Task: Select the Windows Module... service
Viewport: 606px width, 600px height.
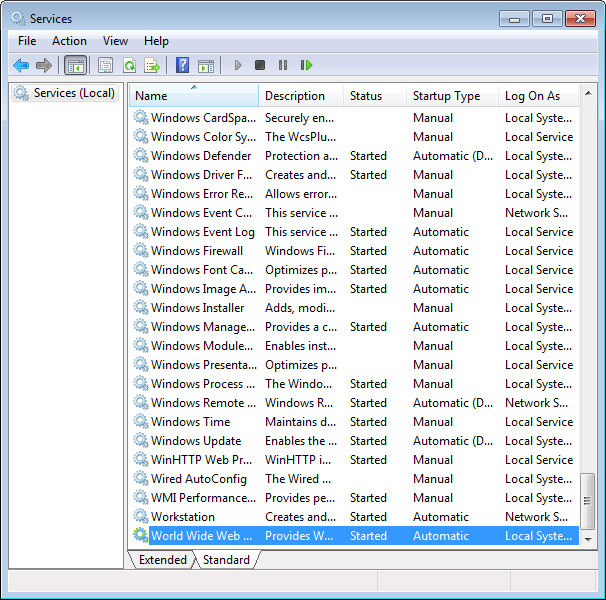Action: point(354,346)
